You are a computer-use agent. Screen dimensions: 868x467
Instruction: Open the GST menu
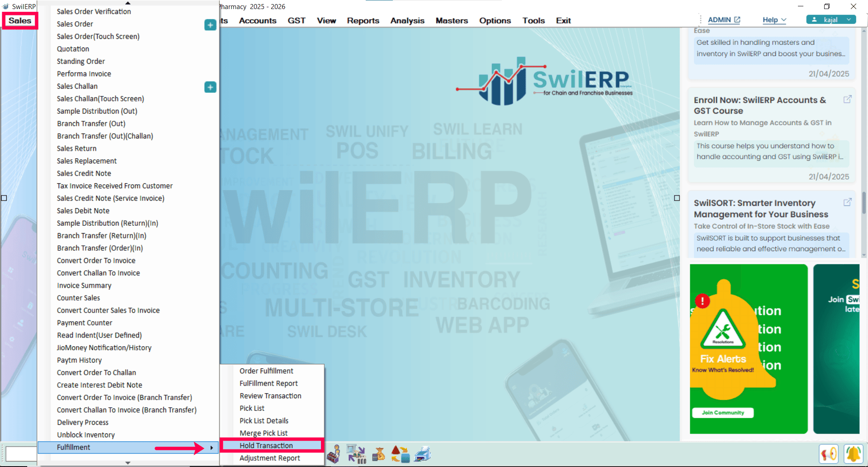(x=297, y=21)
